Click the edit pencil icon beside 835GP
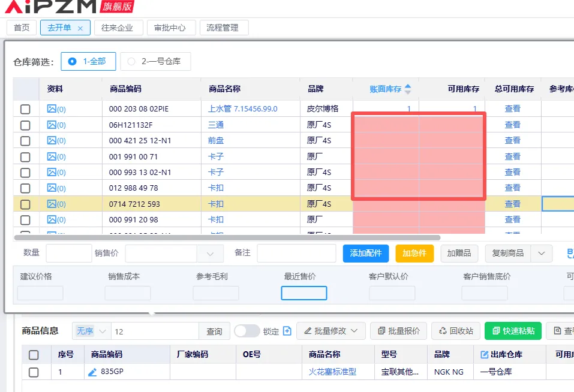574x392 pixels. click(x=92, y=372)
